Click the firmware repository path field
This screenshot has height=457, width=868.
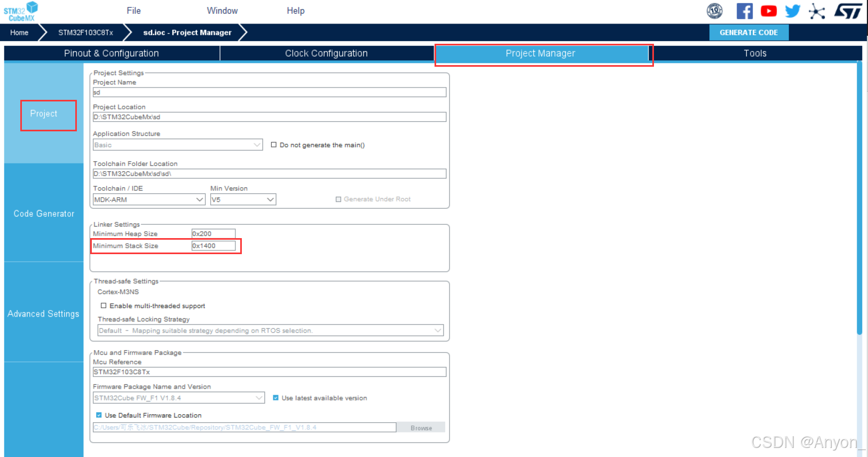(244, 427)
